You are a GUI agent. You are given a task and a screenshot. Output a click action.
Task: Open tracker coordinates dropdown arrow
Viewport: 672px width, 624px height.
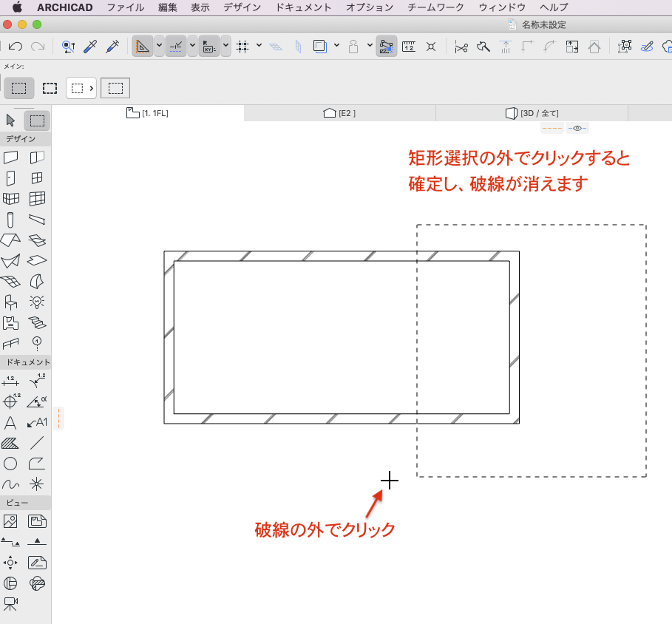(226, 45)
